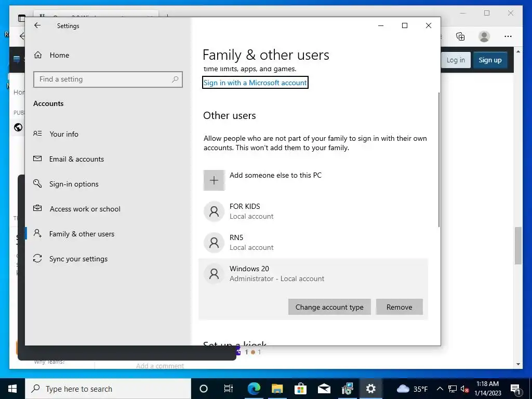Click the briefcase icon beside Access work or school
The height and width of the screenshot is (399, 532).
(x=37, y=208)
